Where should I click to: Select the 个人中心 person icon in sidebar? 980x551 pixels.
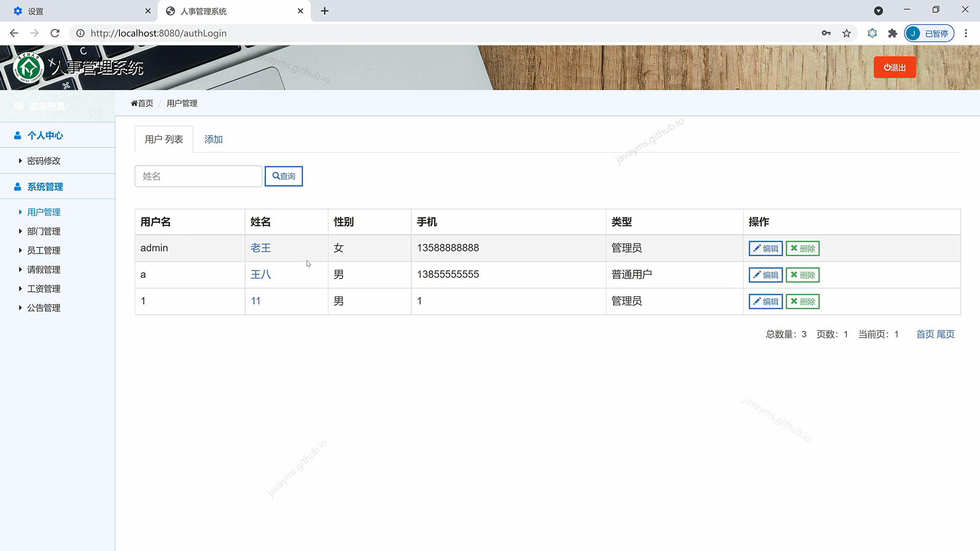click(17, 135)
